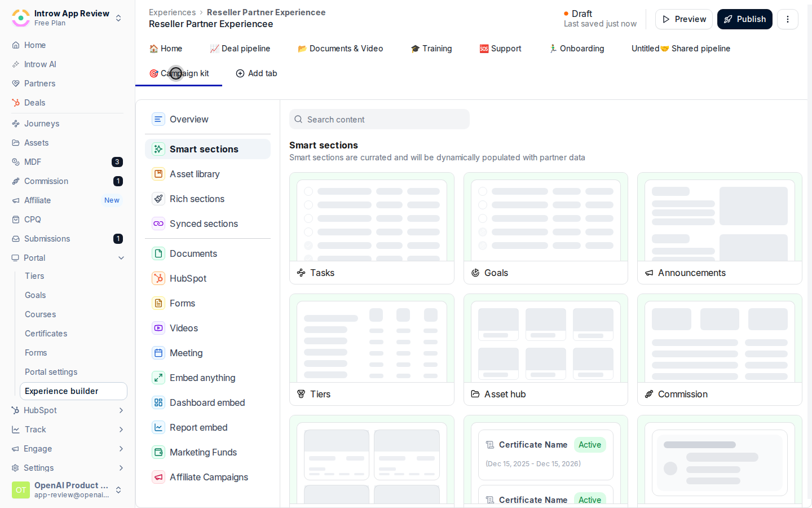Image resolution: width=812 pixels, height=508 pixels.
Task: Click the Asset library icon
Action: (158, 174)
